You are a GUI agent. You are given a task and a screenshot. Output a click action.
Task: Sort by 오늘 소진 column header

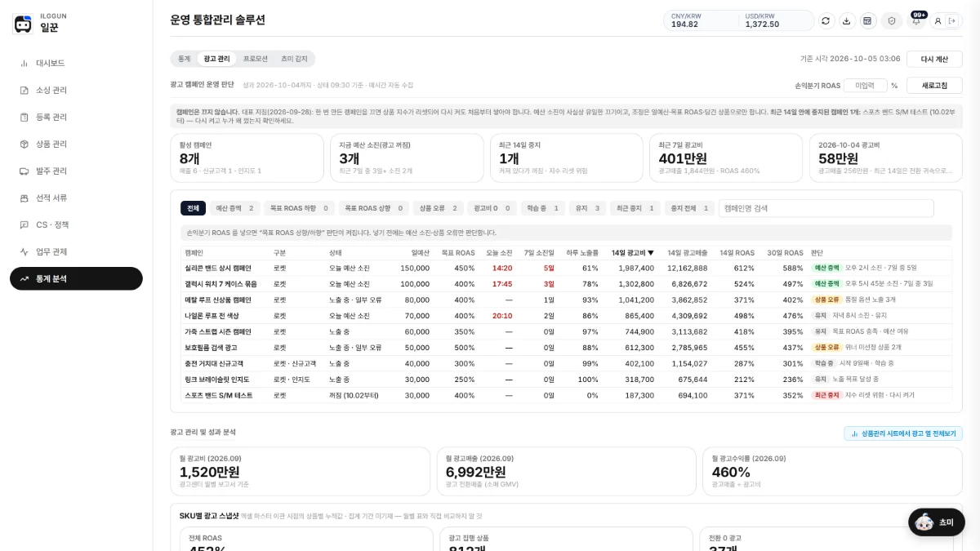[499, 253]
